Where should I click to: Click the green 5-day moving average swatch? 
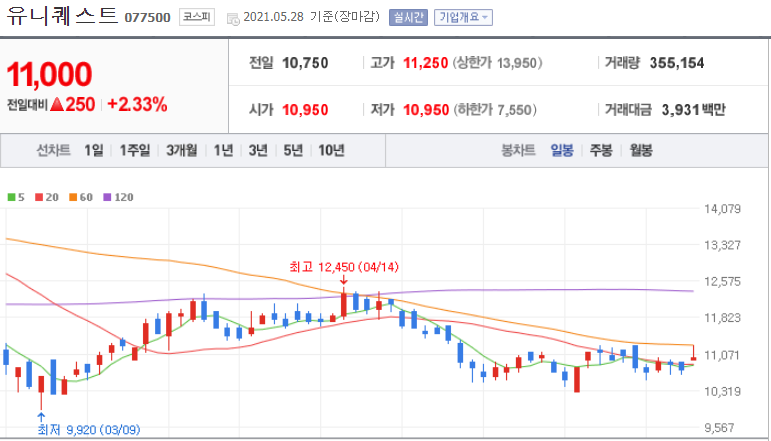11,197
